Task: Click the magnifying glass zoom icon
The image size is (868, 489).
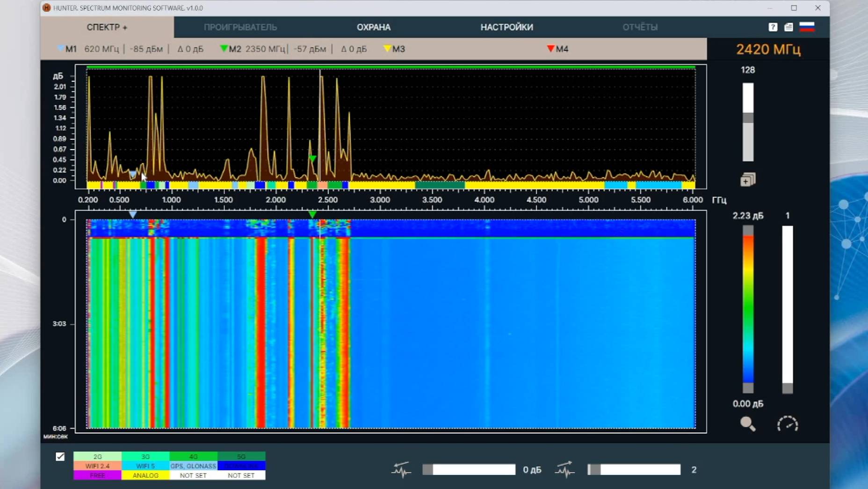Action: (747, 424)
